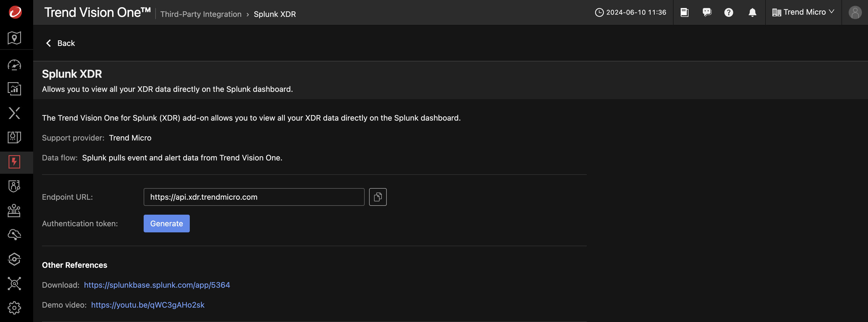868x322 pixels.
Task: Open the hexagon eye sidebar icon
Action: (x=14, y=259)
